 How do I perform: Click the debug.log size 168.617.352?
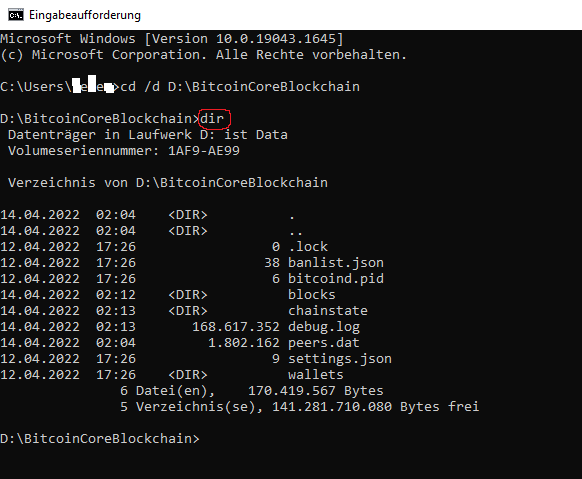point(236,327)
